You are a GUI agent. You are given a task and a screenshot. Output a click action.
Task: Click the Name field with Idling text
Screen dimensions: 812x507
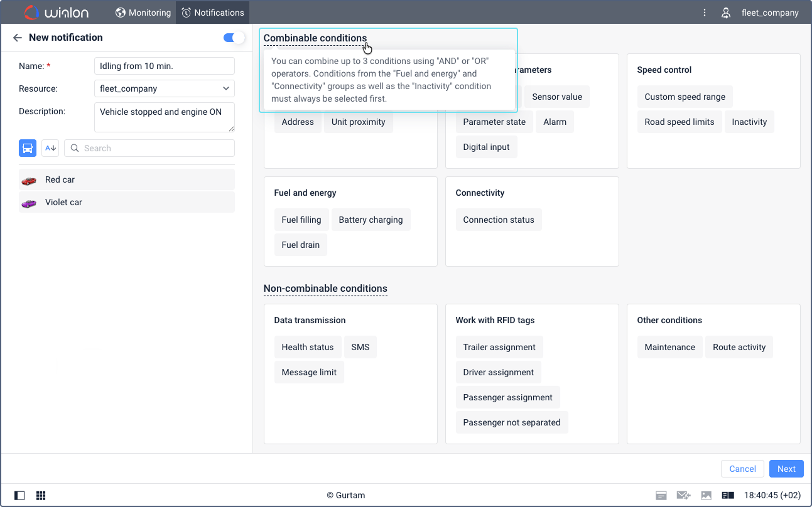pos(164,66)
